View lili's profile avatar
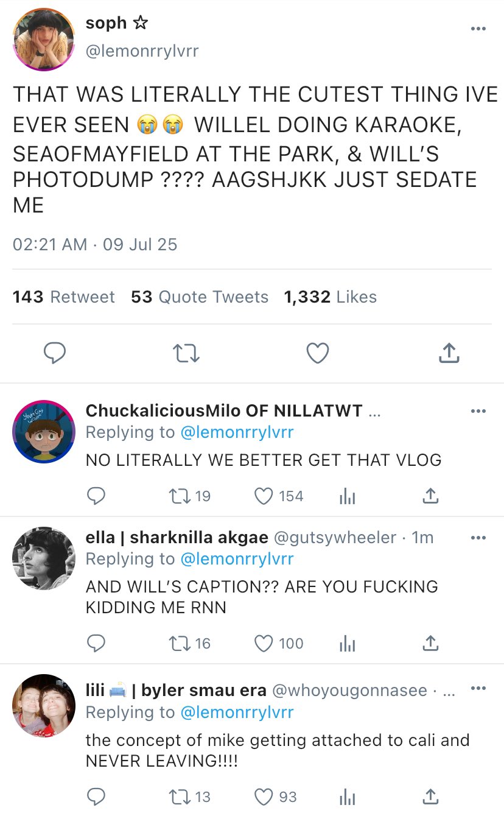This screenshot has width=504, height=816. [43, 706]
